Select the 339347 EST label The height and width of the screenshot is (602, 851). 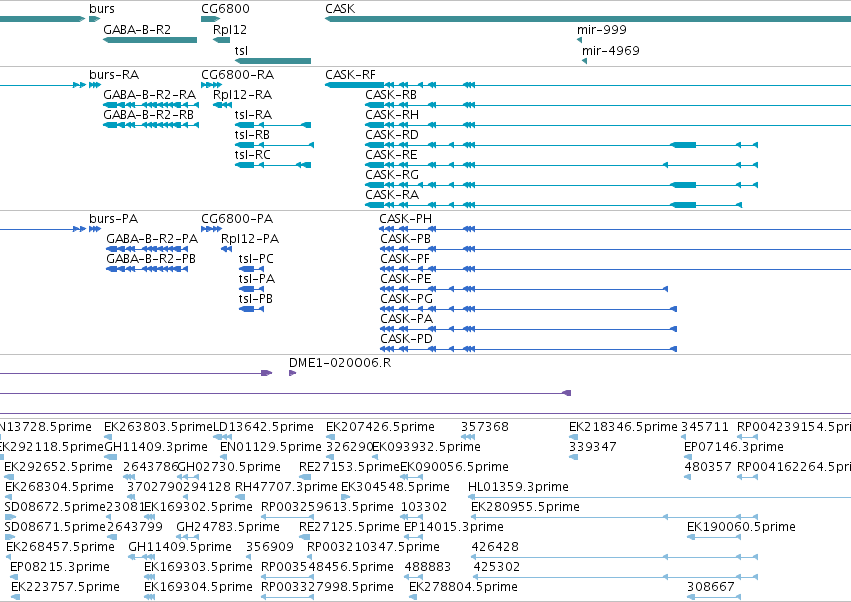click(x=593, y=447)
